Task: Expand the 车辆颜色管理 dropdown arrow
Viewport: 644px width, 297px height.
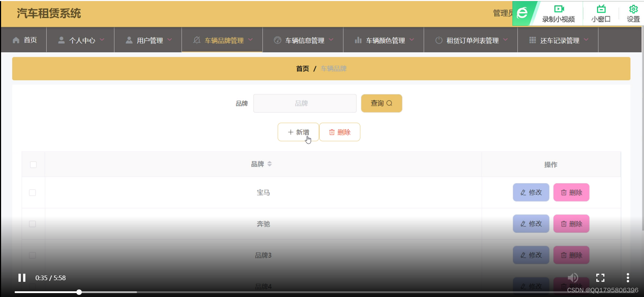Action: [412, 40]
